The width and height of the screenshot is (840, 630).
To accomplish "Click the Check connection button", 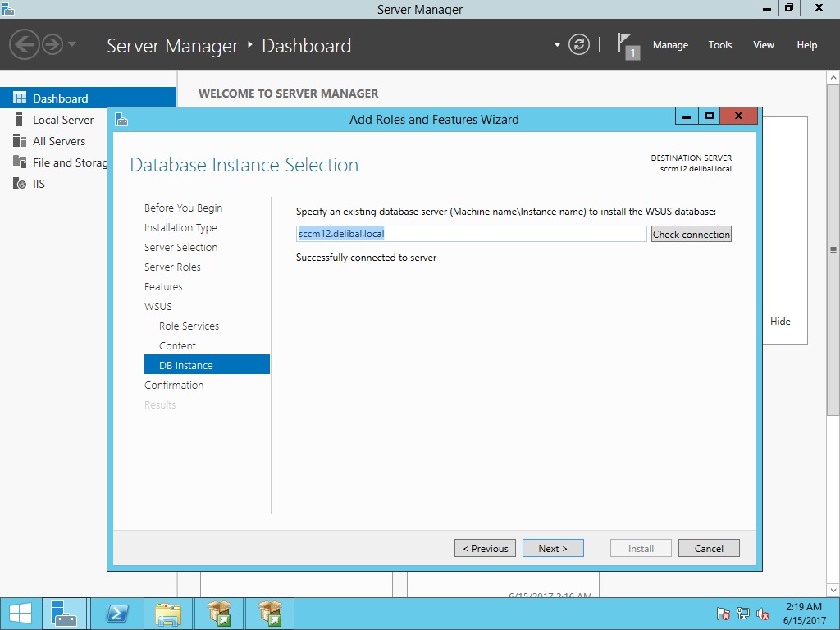I will click(x=691, y=234).
